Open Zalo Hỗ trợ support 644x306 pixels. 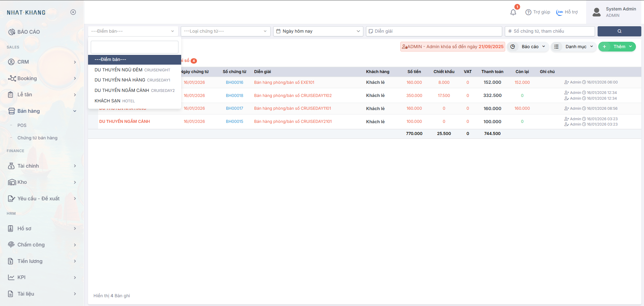pos(567,12)
